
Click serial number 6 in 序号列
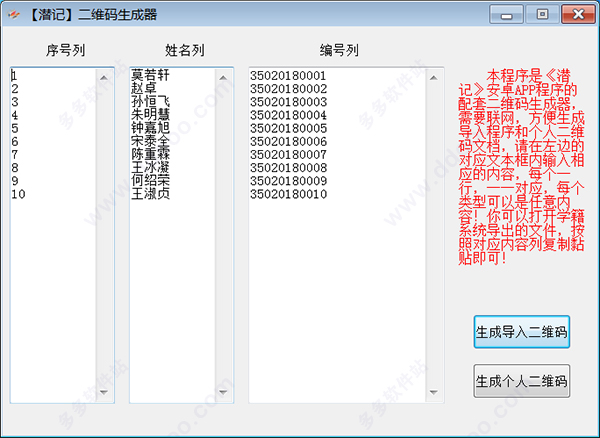[x=15, y=142]
